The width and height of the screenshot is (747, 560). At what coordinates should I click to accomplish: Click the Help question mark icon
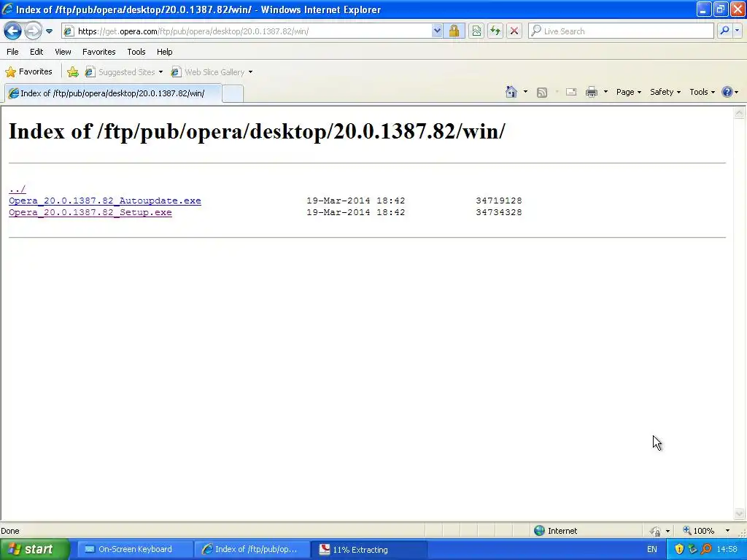pyautogui.click(x=727, y=92)
